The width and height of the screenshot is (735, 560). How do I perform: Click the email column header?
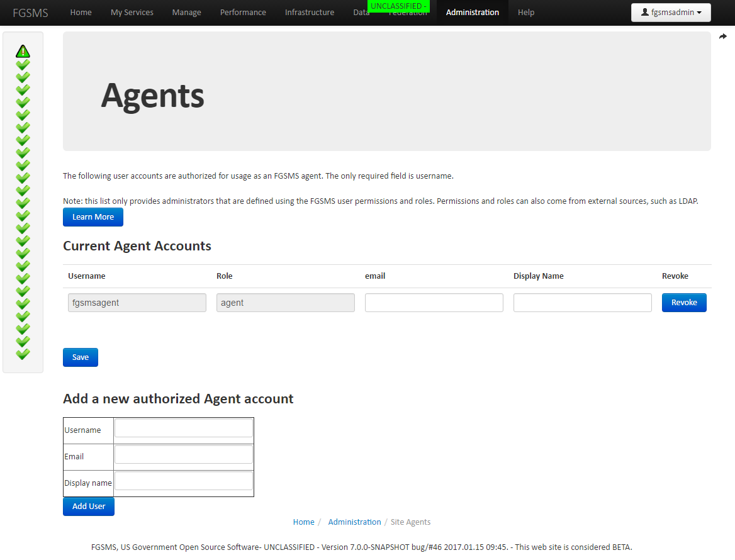coord(375,276)
